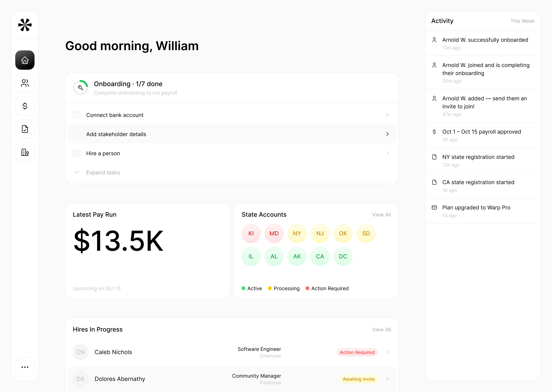Screen dimensions: 552x392
Task: Open the three-dot more menu
Action: pos(25,367)
